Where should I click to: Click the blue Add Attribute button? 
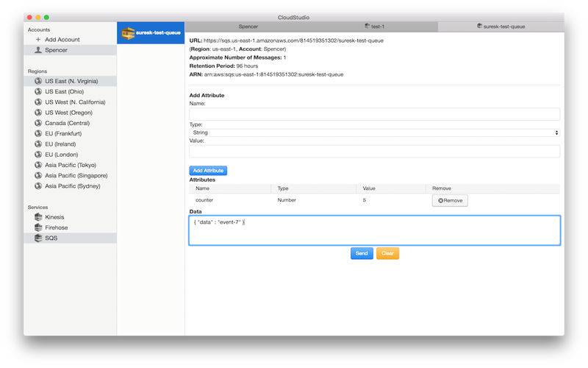coord(208,171)
